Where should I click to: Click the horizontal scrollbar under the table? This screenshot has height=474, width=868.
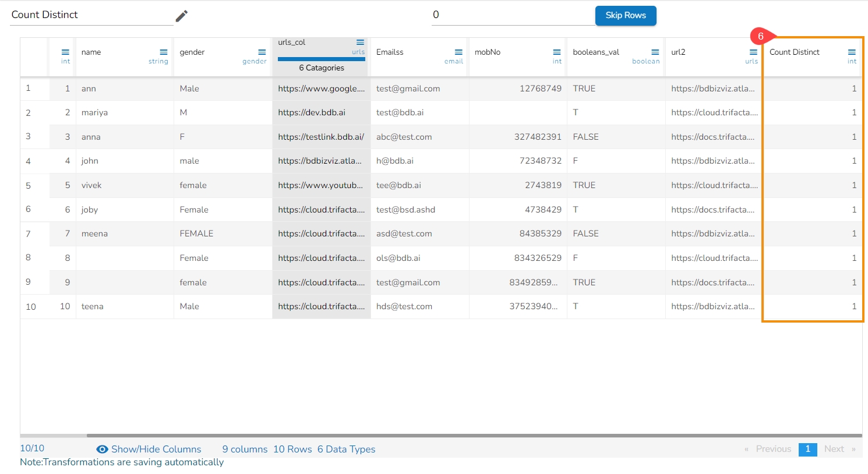[466, 436]
